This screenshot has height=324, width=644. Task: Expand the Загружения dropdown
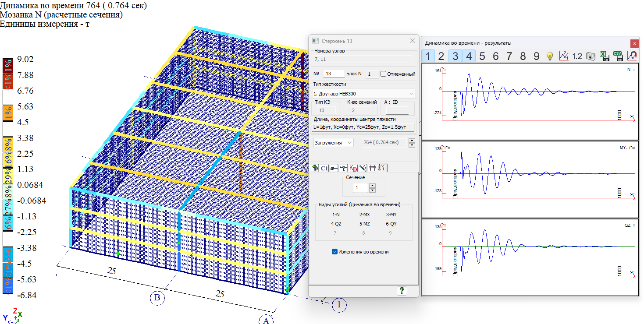coord(334,143)
